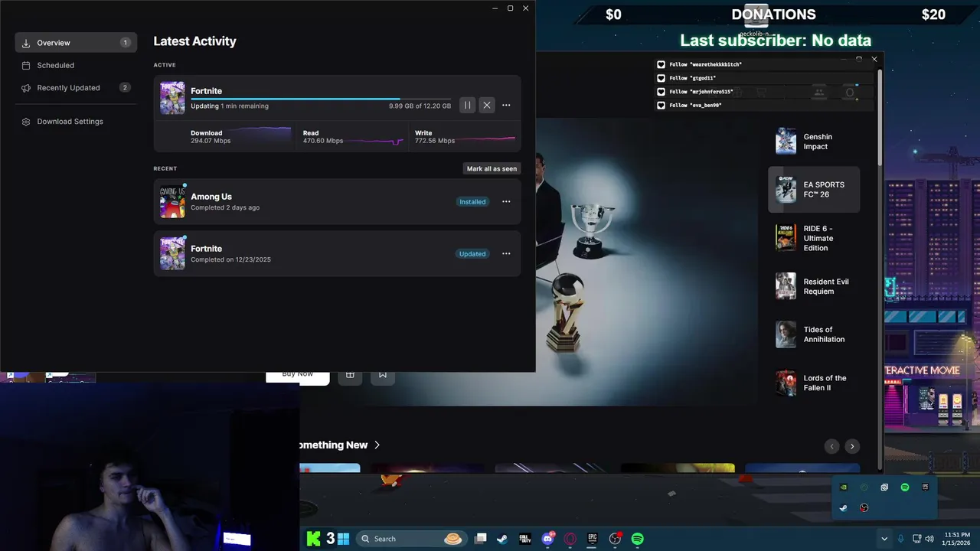Image resolution: width=980 pixels, height=551 pixels.
Task: Pause the Fortnite update download
Action: click(x=467, y=105)
